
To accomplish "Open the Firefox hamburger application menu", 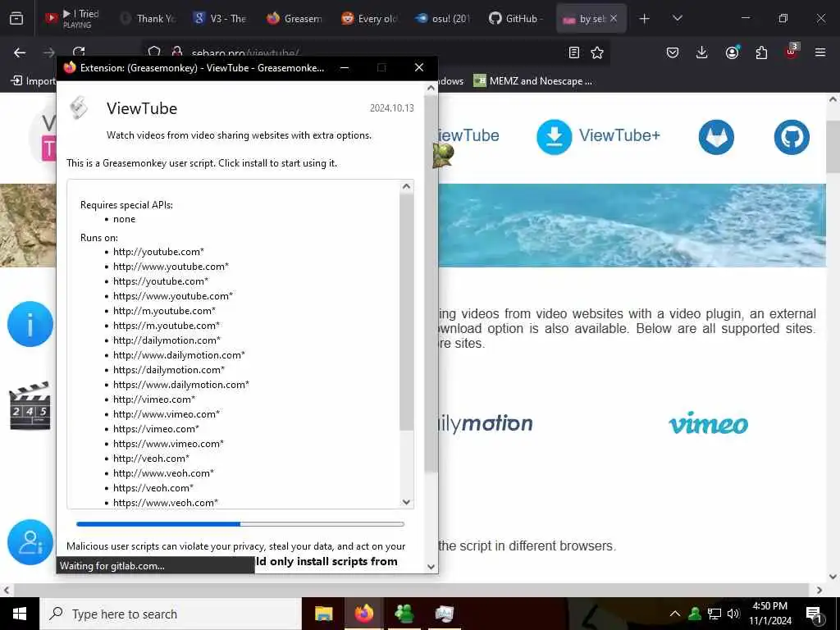I will (x=819, y=52).
